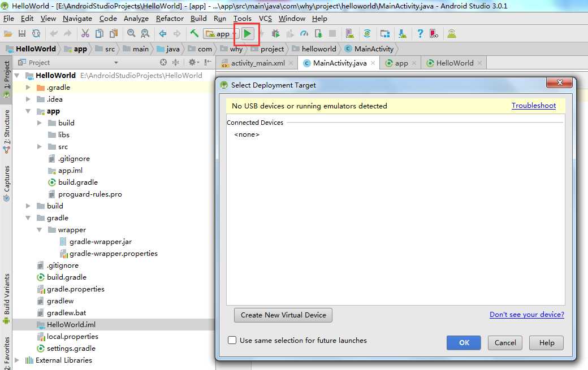Switch to MainActivity.java tab
The width and height of the screenshot is (588, 370).
(340, 63)
